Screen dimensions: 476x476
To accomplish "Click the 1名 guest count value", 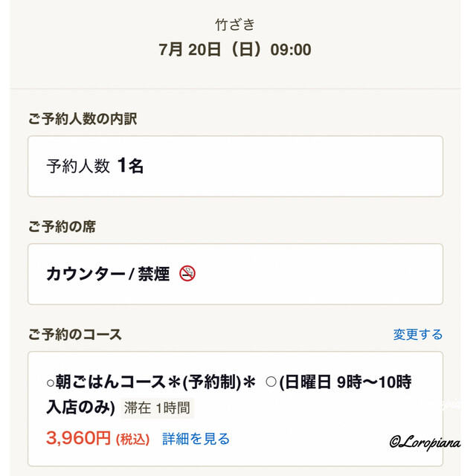I will click(130, 166).
